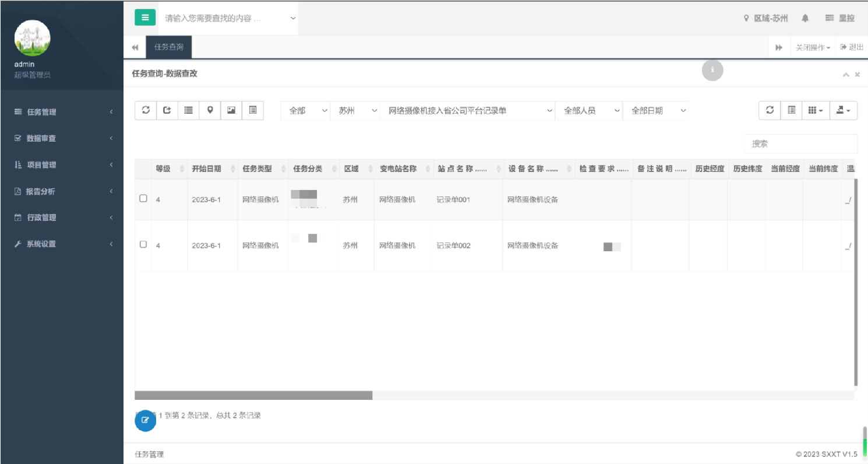The width and height of the screenshot is (868, 464).
Task: Click the notification bell icon
Action: click(805, 18)
